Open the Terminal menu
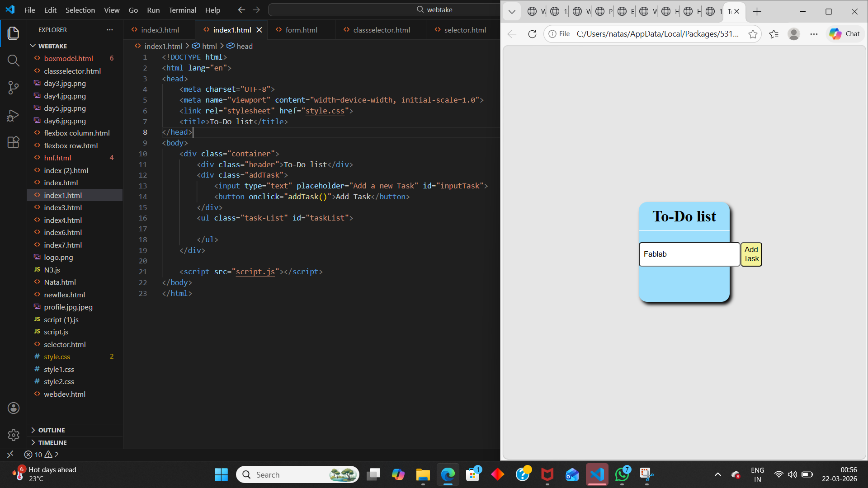Viewport: 868px width, 488px height. (x=182, y=10)
